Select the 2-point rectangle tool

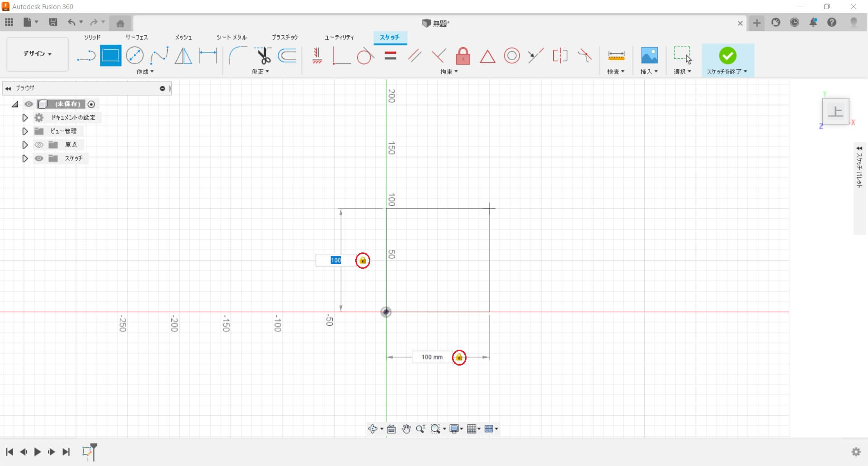click(x=110, y=56)
